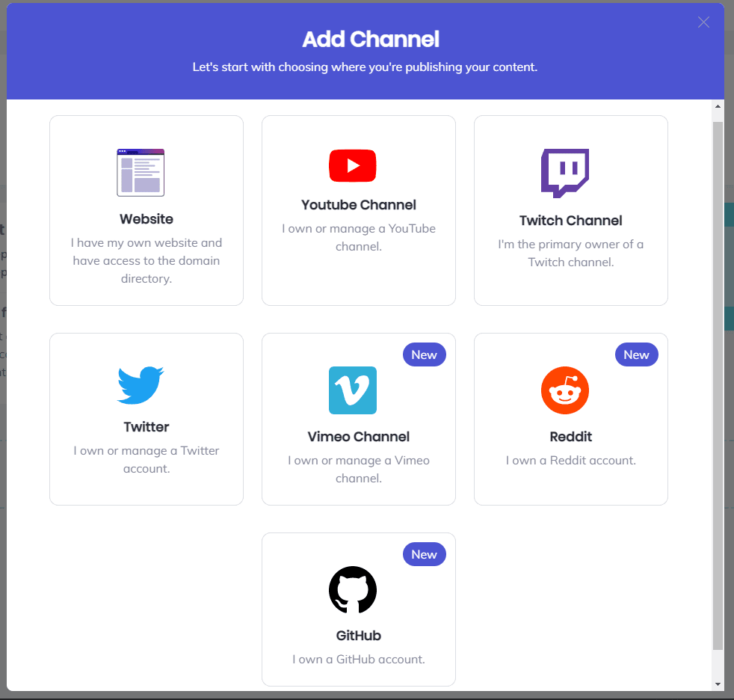
Task: Click "I own or manage a Twitter account." text
Action: 147,460
